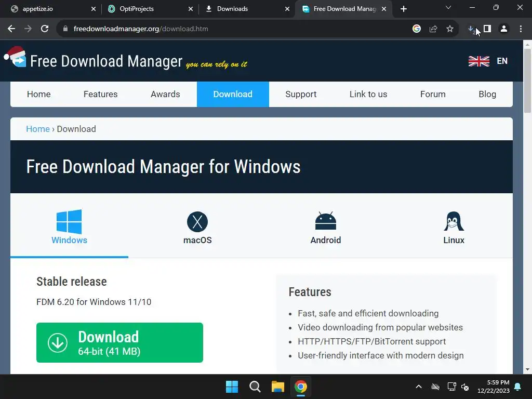Open a new browser tab

click(403, 9)
